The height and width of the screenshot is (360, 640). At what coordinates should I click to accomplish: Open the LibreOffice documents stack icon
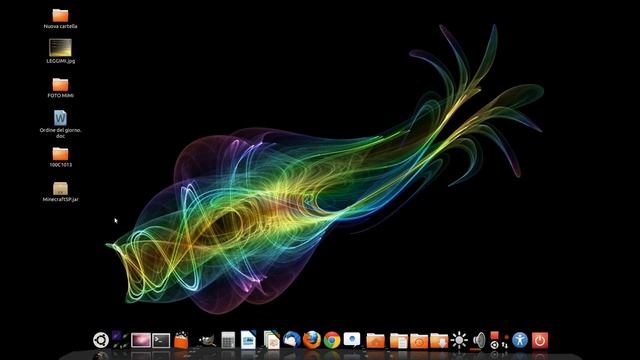[x=271, y=340]
